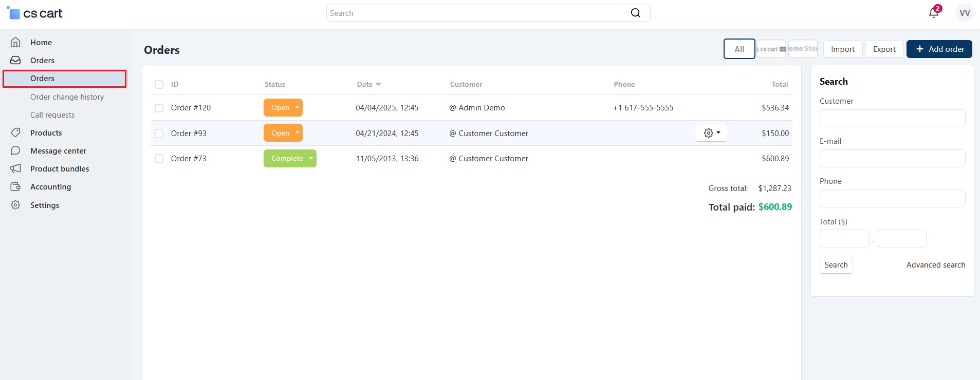Click the Message center chat icon
Viewport: 980px width, 380px height.
pos(16,150)
